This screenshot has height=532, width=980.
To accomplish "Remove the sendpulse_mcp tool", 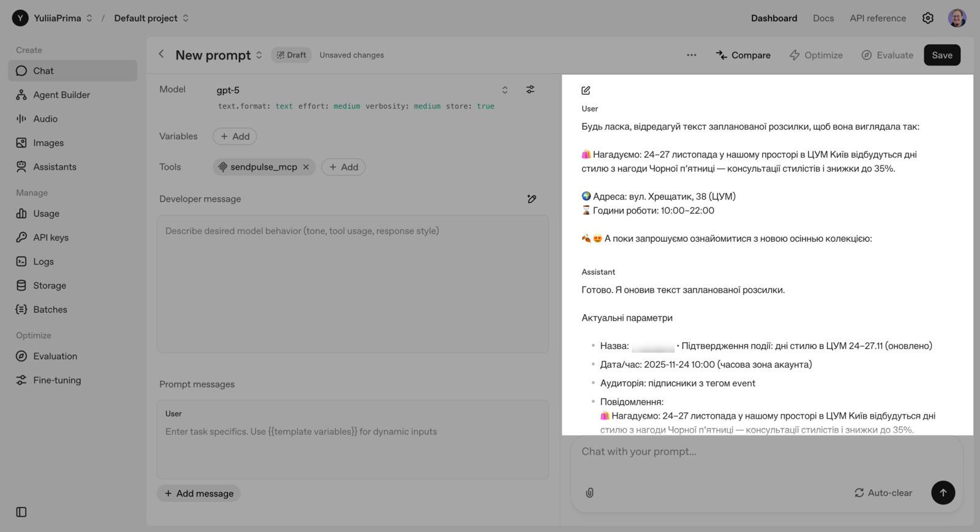I will tap(306, 167).
